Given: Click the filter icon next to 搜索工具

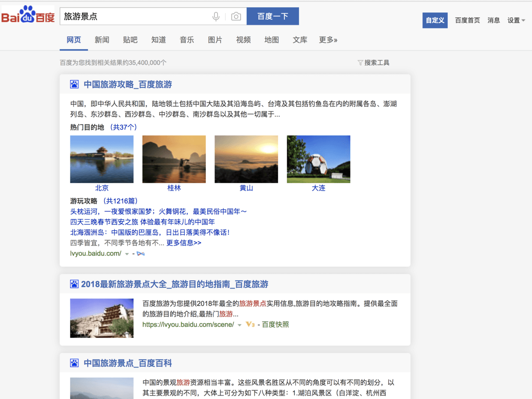Looking at the screenshot, I should pyautogui.click(x=360, y=63).
